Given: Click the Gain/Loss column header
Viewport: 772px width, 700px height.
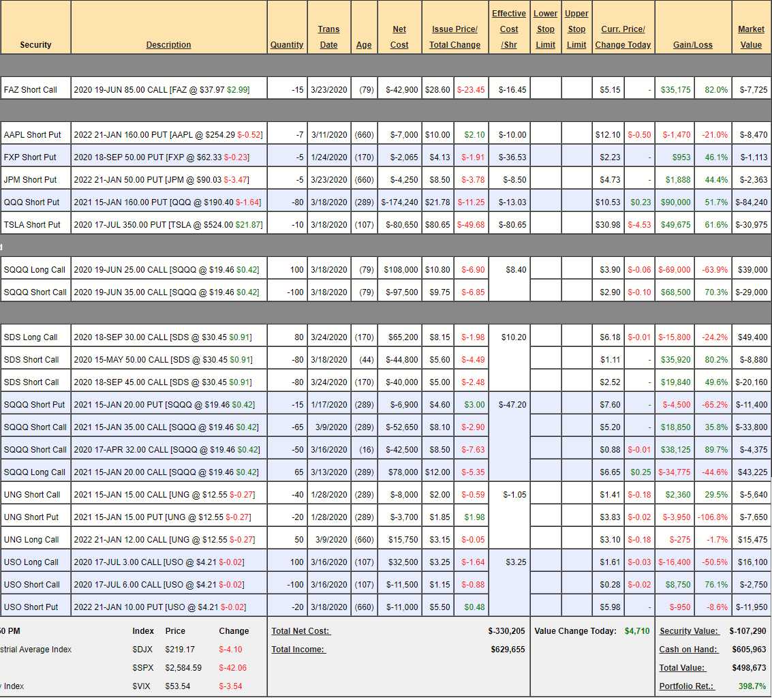Looking at the screenshot, I should (x=692, y=45).
